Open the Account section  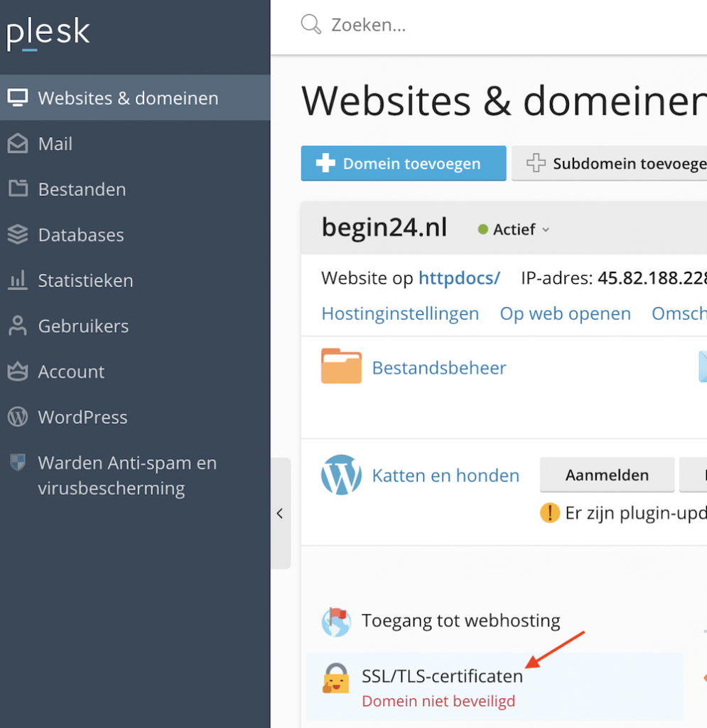[17, 371]
